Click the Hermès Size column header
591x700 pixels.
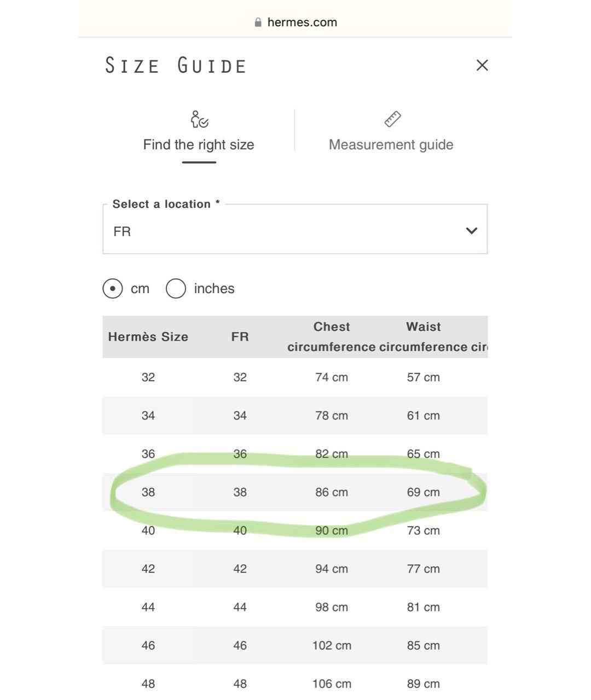[148, 337]
